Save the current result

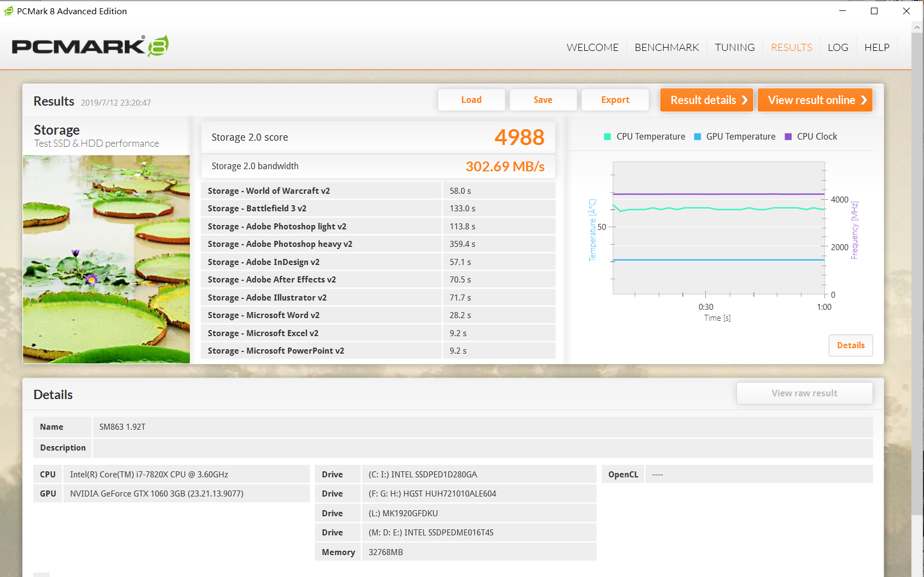543,100
